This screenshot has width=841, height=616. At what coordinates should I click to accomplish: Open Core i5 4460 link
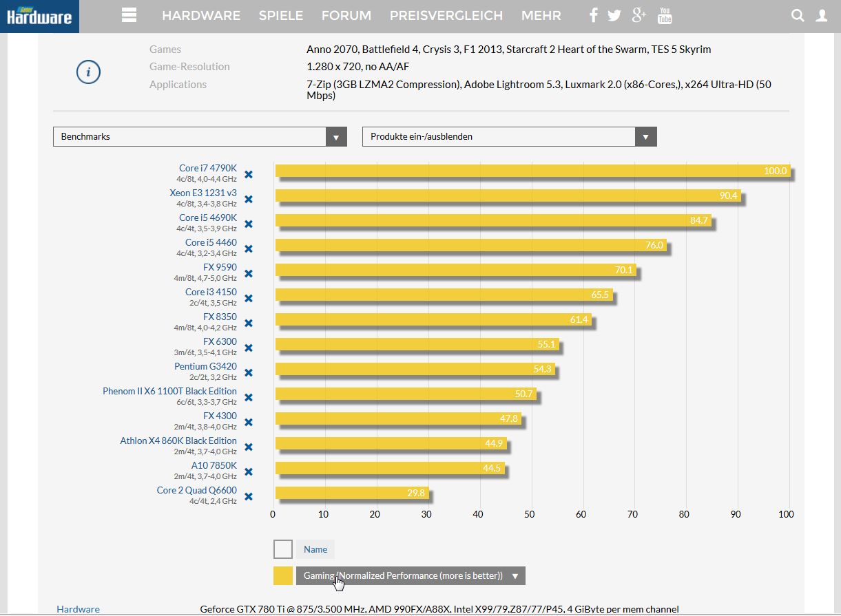pos(211,242)
